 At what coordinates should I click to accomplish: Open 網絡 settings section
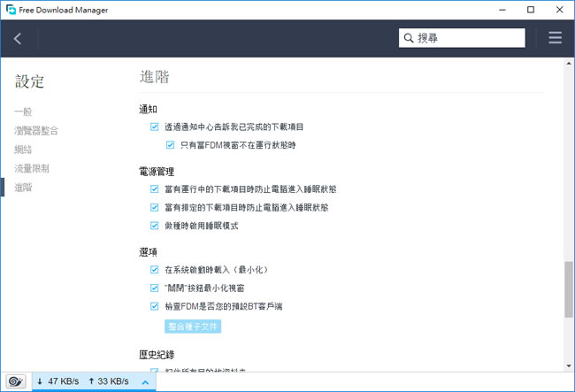[23, 150]
